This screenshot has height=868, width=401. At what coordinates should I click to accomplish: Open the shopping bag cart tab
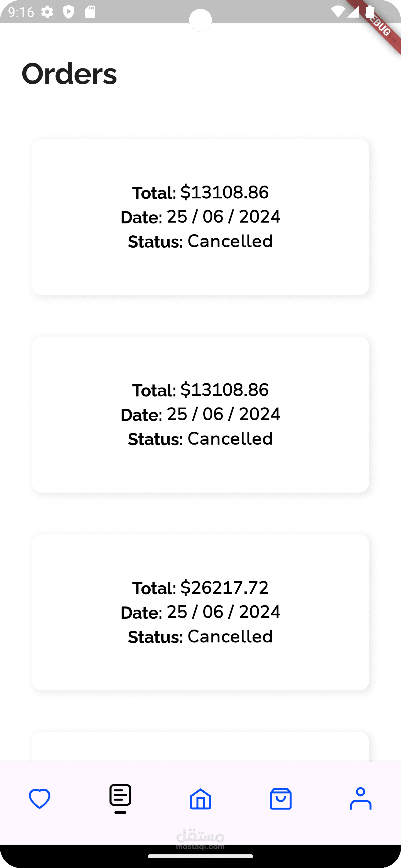(281, 798)
